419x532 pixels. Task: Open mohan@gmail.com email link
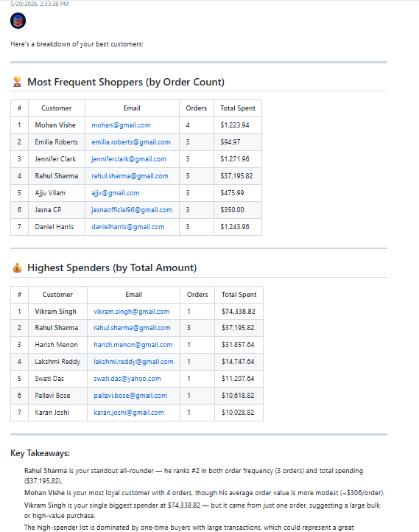(121, 125)
